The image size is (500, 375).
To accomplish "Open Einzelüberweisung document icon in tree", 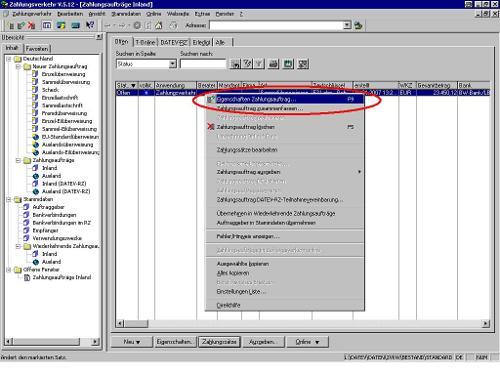I will click(x=35, y=74).
